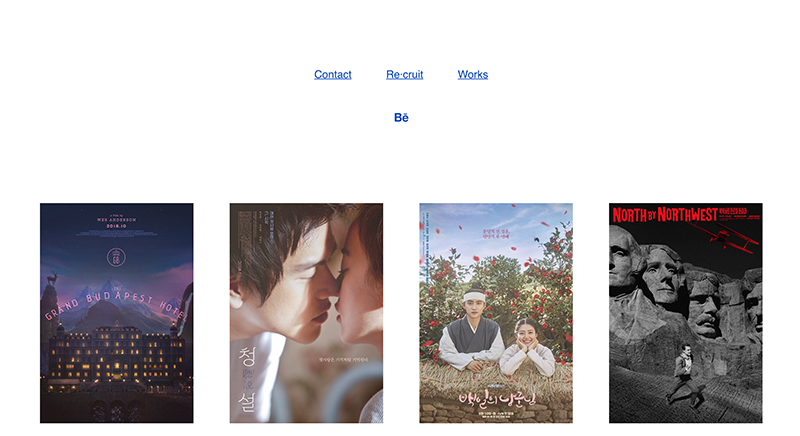800x436 pixels.
Task: Select the Grand Budapest Hotel poster
Action: (x=117, y=313)
